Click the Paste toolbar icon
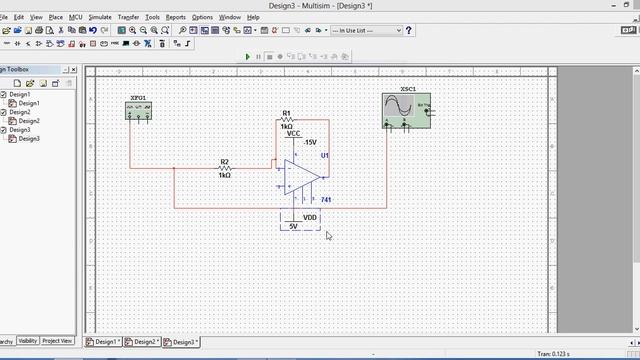The height and width of the screenshot is (360, 640). coord(82,31)
